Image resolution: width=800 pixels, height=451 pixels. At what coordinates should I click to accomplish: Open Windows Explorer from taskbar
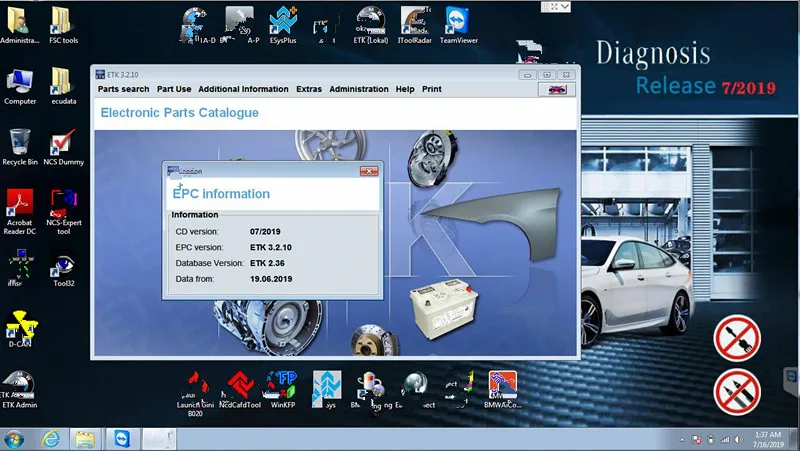pyautogui.click(x=85, y=439)
